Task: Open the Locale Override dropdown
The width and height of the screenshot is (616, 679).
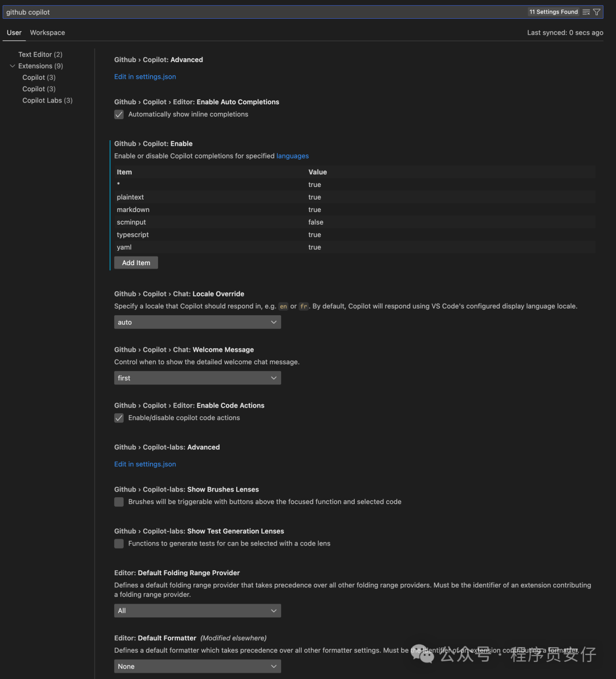Action: pyautogui.click(x=197, y=322)
